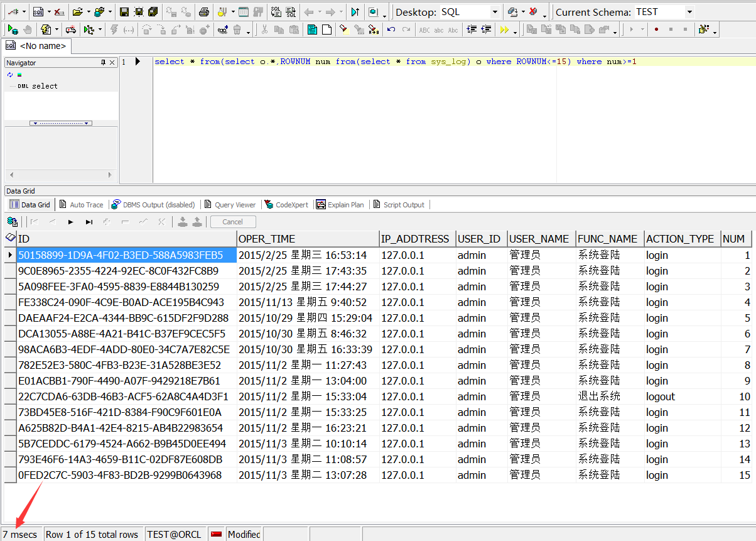Click the NUM column header
Screen dimensions: 756x541
click(737, 239)
